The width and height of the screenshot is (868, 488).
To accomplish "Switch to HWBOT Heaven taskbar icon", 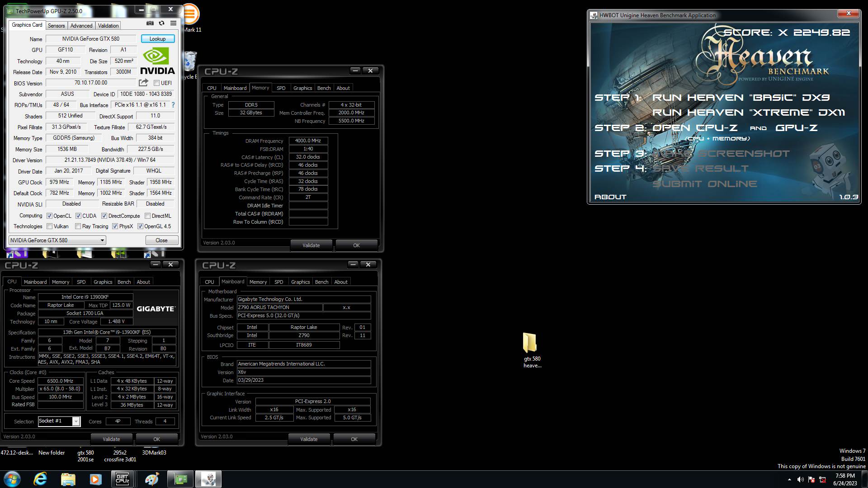I will click(208, 479).
